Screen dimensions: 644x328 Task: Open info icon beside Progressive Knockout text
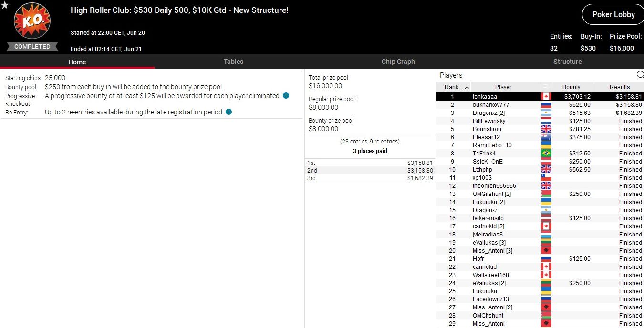pyautogui.click(x=286, y=96)
